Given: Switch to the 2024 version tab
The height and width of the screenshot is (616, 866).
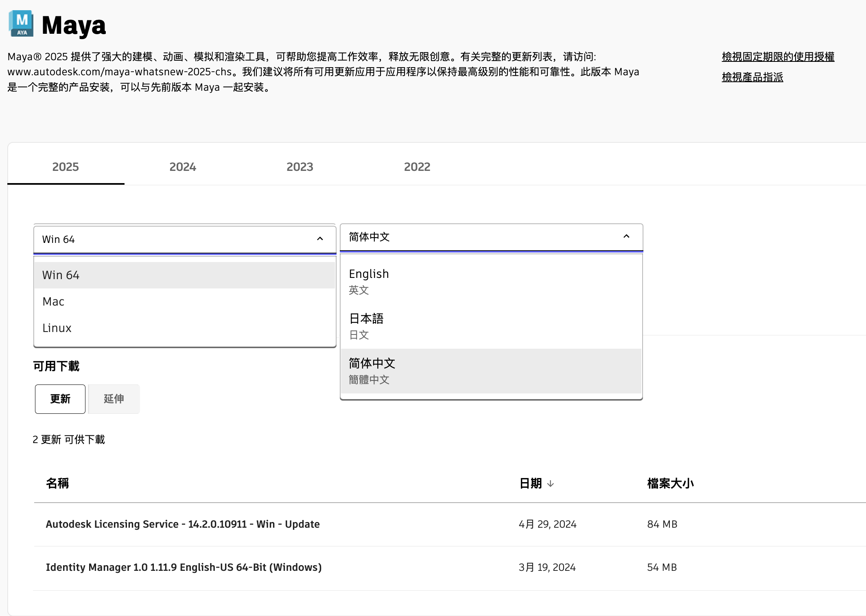Looking at the screenshot, I should pos(183,167).
